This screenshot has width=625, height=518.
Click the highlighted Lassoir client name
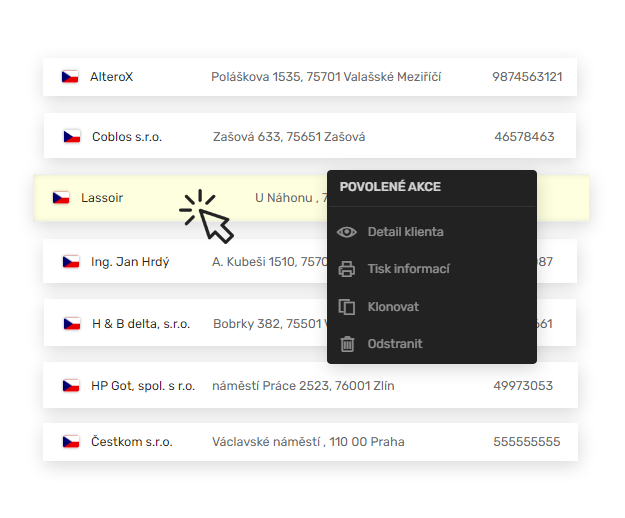102,198
